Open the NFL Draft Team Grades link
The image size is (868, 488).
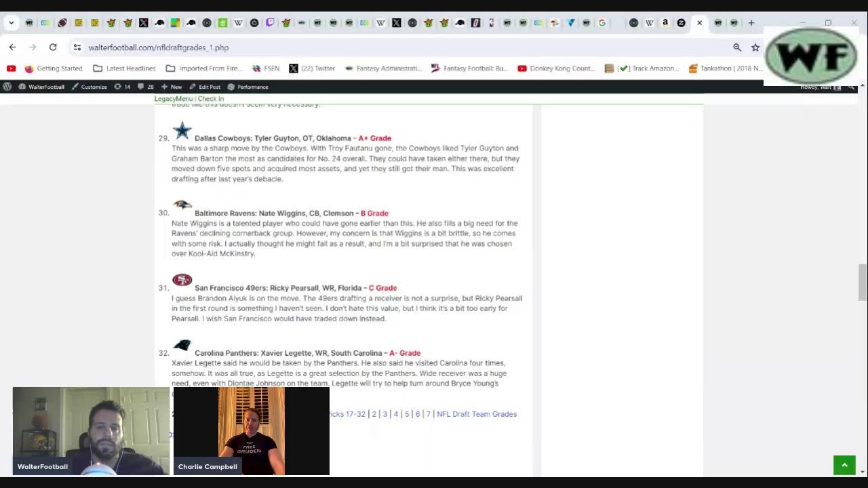pyautogui.click(x=477, y=414)
